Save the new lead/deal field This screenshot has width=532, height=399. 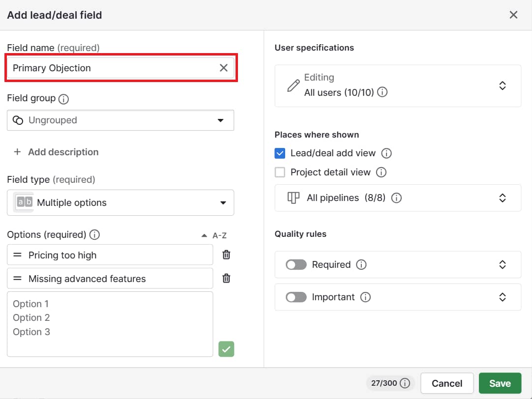[500, 383]
